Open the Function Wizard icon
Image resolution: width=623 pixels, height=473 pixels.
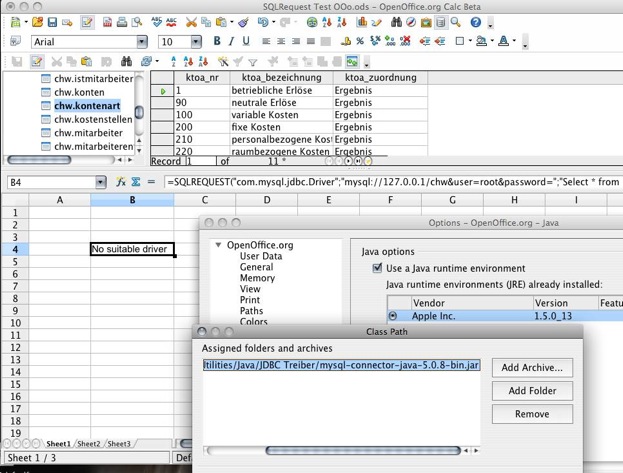pos(121,182)
